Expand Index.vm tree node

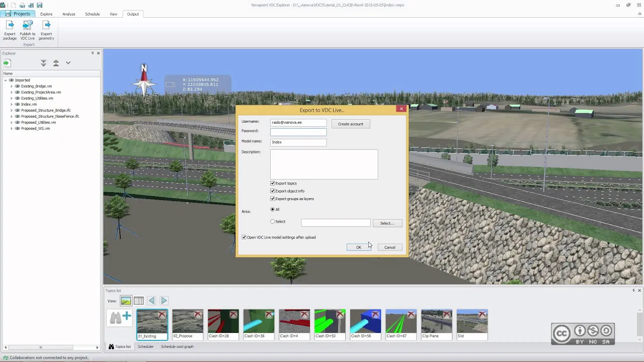pyautogui.click(x=12, y=105)
